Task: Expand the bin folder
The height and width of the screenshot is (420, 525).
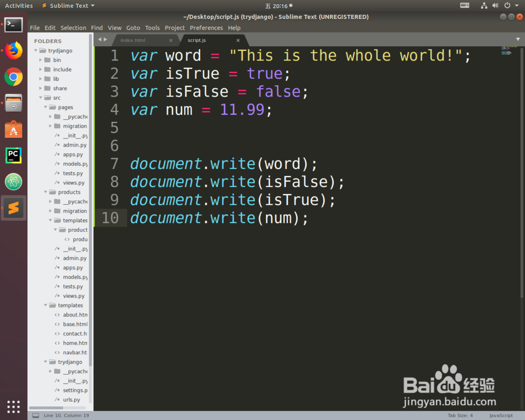Action: pyautogui.click(x=40, y=60)
